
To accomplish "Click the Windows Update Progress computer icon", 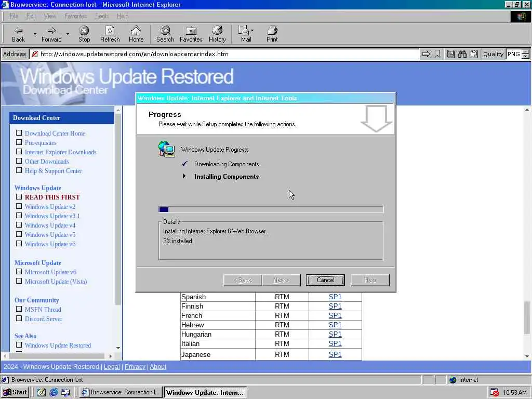I will pos(167,149).
